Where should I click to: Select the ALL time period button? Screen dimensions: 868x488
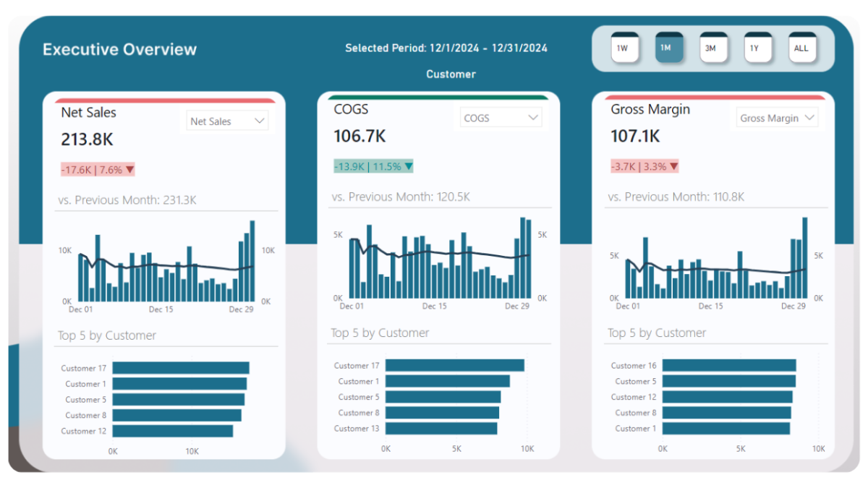point(801,48)
